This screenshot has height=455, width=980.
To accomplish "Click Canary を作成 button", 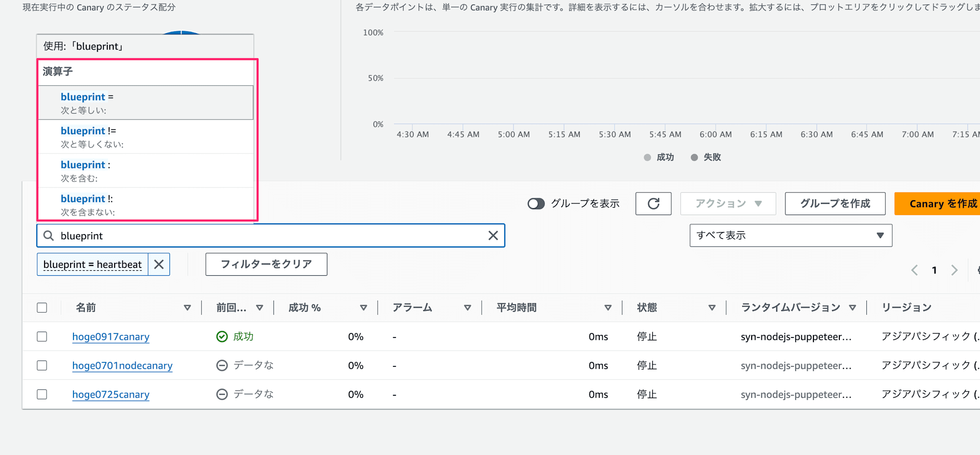I will pyautogui.click(x=937, y=203).
